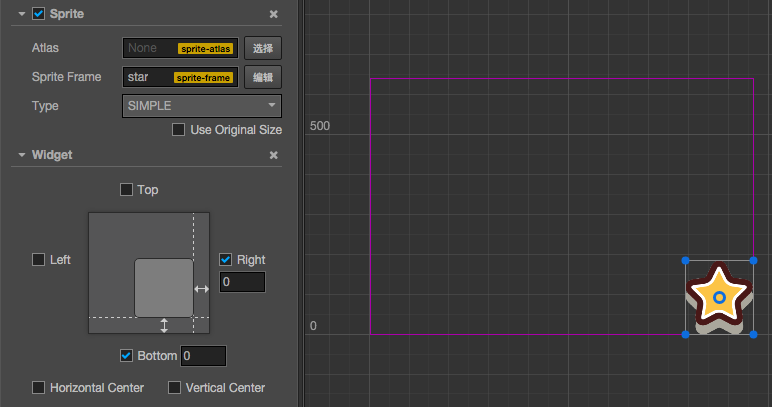Screen dimensions: 772x407
Task: Enable Use Original Size checkbox
Action: tap(178, 129)
